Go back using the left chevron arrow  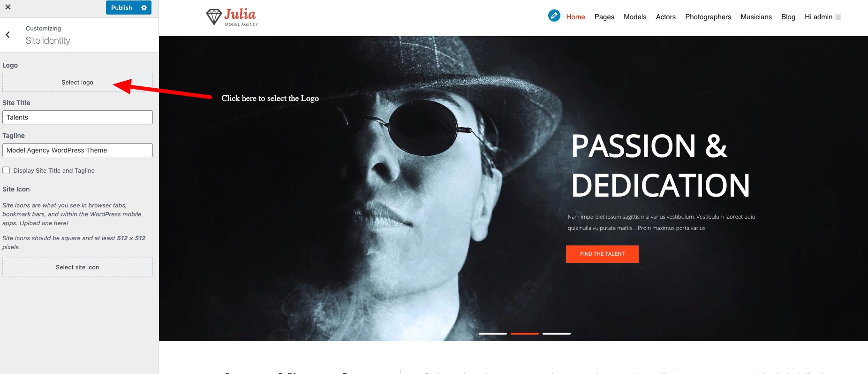coord(8,35)
